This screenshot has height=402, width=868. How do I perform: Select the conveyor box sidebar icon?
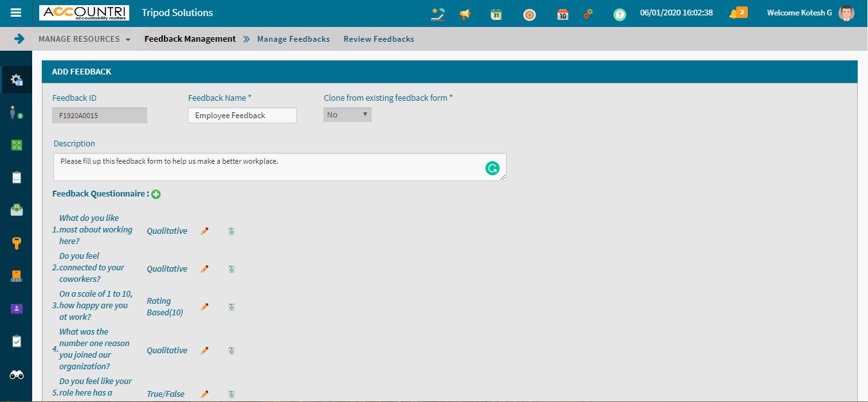pos(17,276)
